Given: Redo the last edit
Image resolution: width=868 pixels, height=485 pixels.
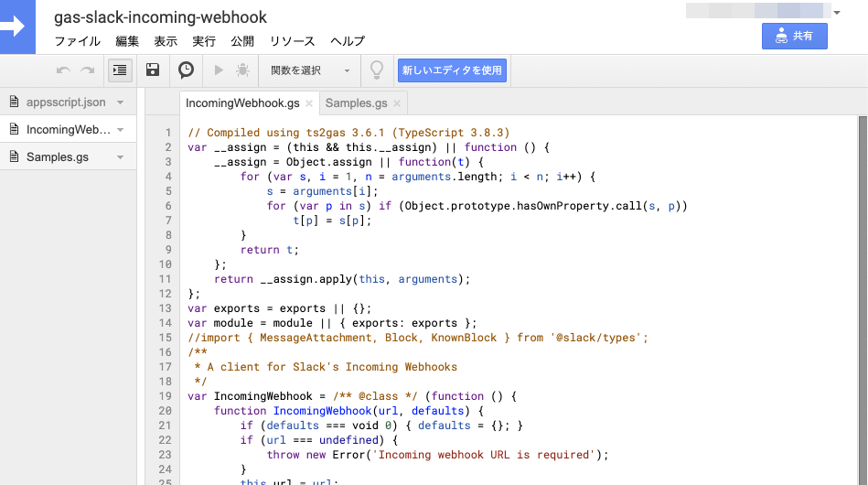Looking at the screenshot, I should tap(88, 70).
